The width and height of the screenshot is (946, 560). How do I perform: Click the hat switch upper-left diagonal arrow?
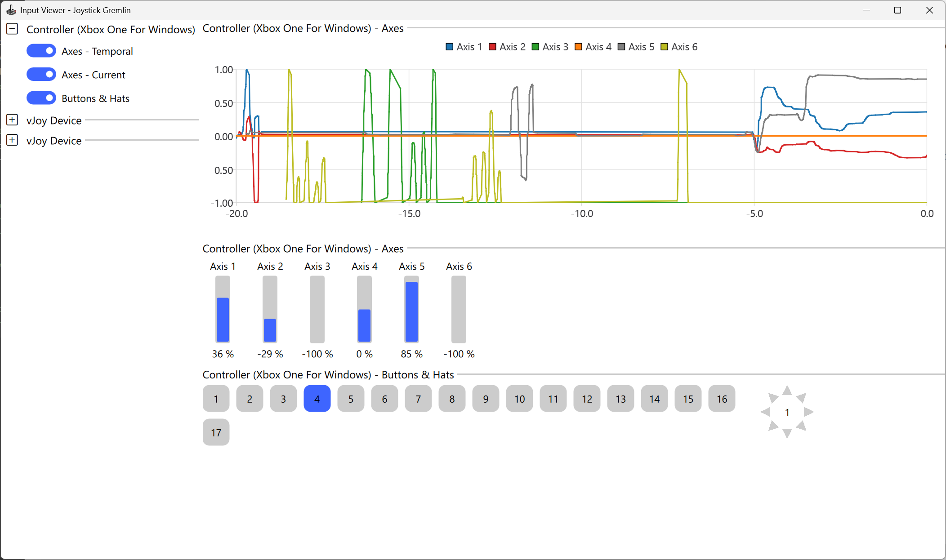tap(773, 398)
